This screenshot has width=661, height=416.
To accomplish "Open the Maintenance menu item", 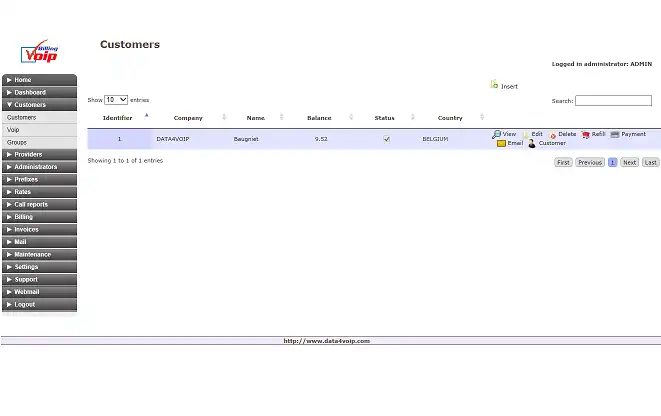I will click(39, 255).
